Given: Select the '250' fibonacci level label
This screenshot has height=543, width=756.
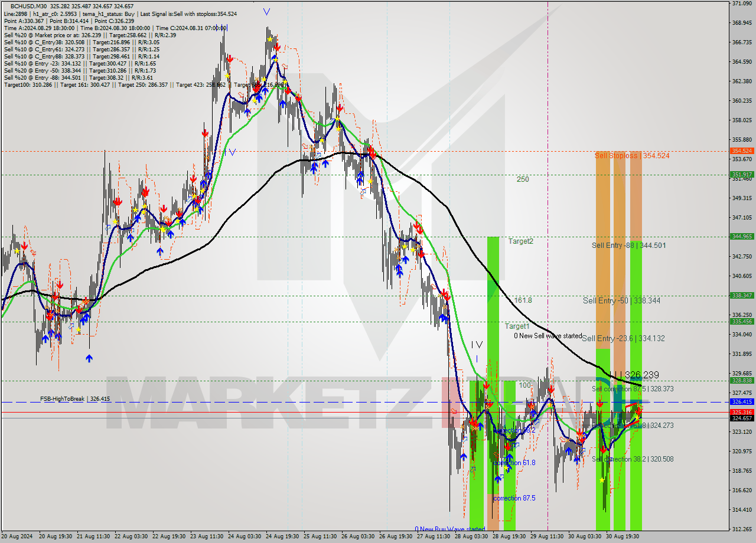Looking at the screenshot, I should [x=523, y=179].
